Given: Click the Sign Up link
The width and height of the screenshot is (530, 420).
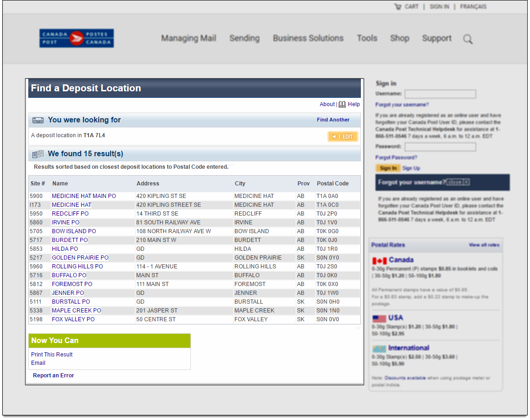Looking at the screenshot, I should point(411,168).
